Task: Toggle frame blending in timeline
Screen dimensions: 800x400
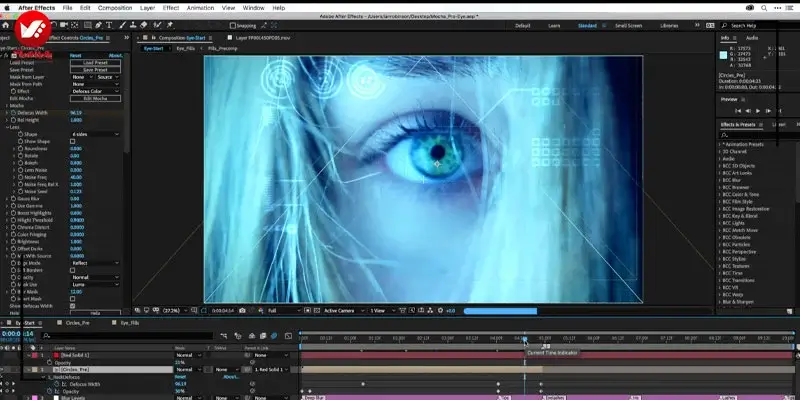Action: (x=263, y=336)
